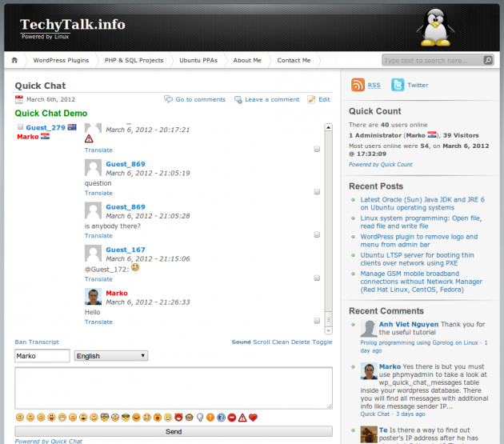The width and height of the screenshot is (504, 444).
Task: Insert the orange exclamation mark emoticon
Action: tap(210, 418)
